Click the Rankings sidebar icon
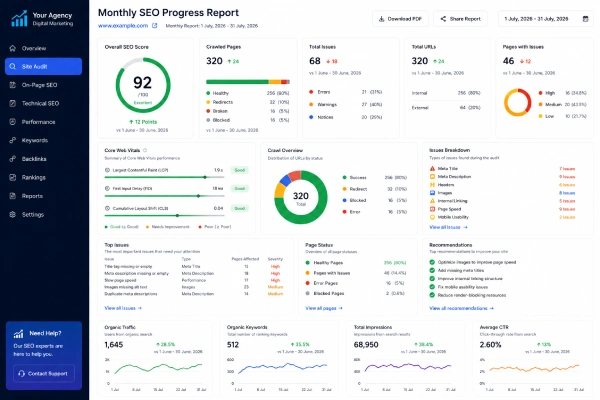 coord(13,177)
